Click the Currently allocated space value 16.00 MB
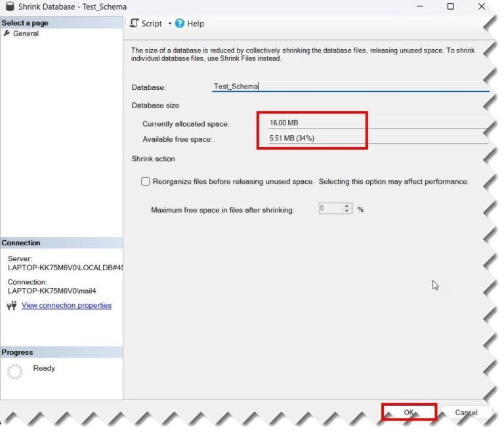This screenshot has width=504, height=433. pos(283,123)
